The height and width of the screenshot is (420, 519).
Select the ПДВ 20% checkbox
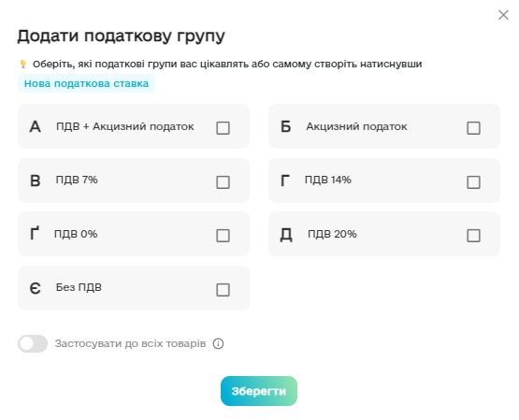point(473,236)
